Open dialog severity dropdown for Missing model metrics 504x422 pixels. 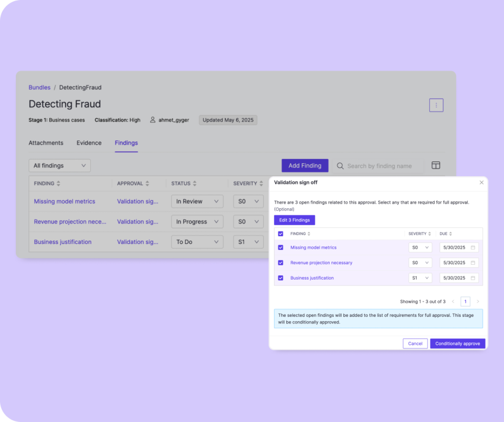(420, 248)
